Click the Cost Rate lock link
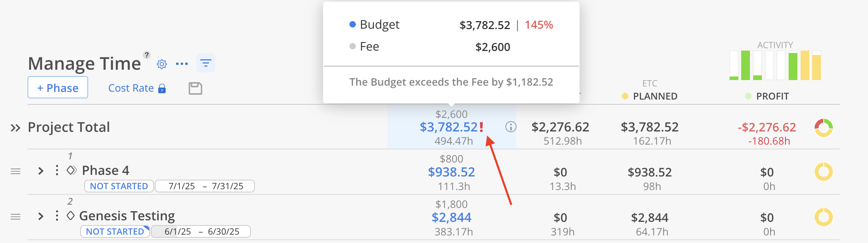The height and width of the screenshot is (243, 868). tap(137, 88)
